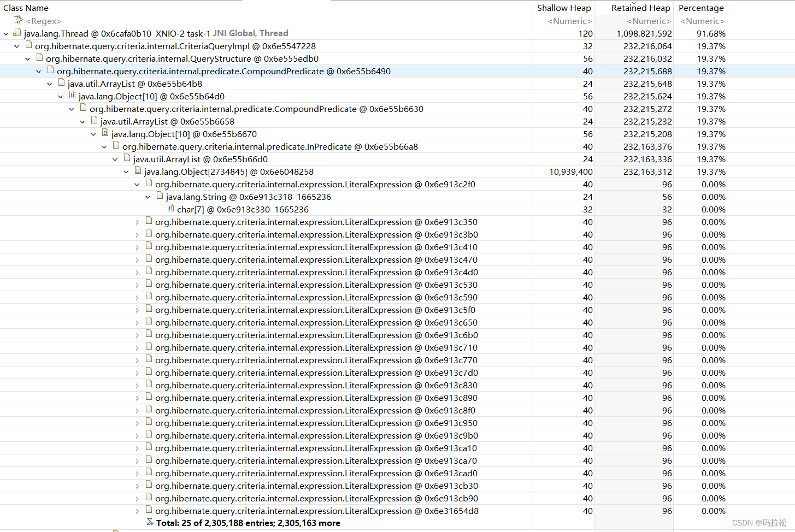Sort by the Shallow Heap column header
The height and width of the screenshot is (532, 795).
click(563, 8)
